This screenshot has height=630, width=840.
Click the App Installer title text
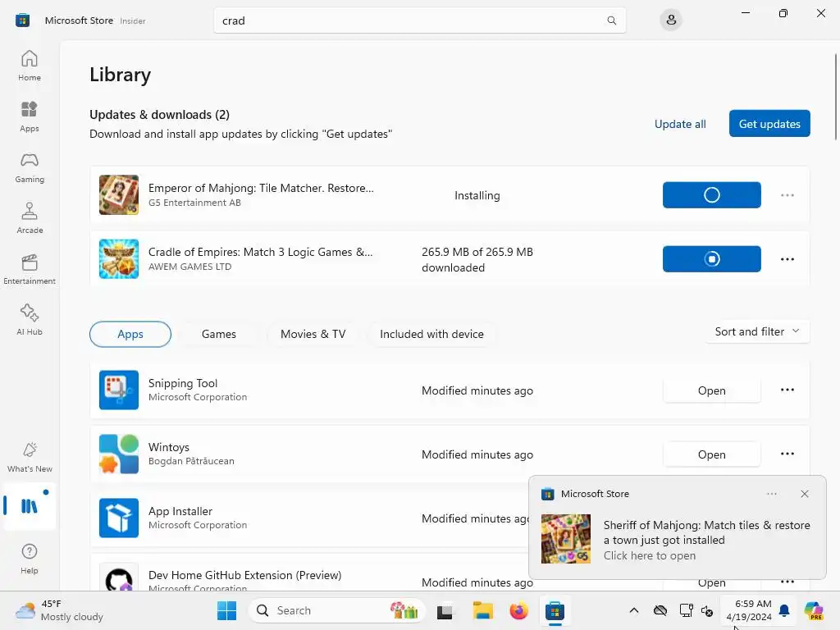180,511
